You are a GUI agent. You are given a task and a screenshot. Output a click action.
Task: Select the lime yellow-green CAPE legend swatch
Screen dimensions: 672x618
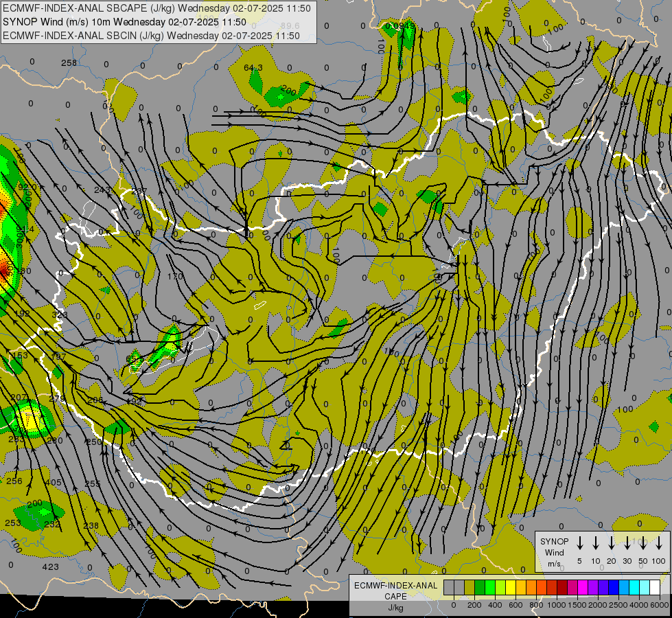pos(500,587)
